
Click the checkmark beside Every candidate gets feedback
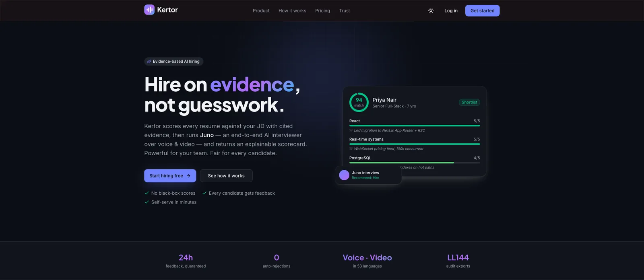pyautogui.click(x=204, y=193)
